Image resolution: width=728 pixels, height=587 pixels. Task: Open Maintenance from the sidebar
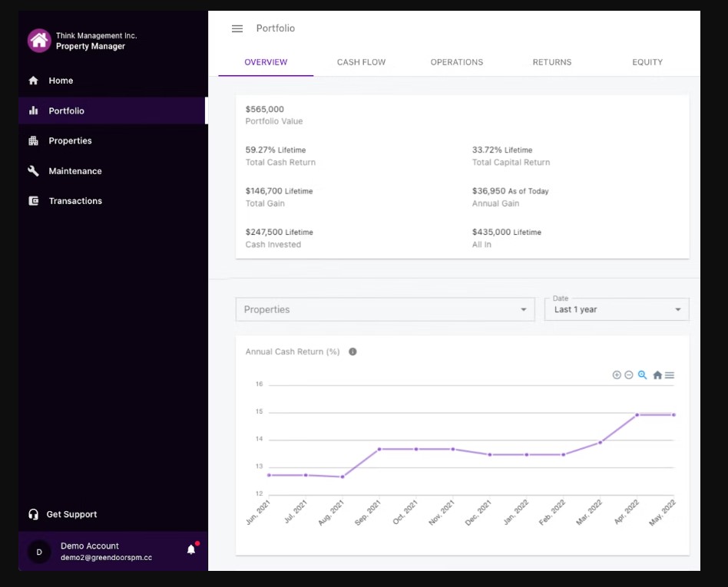(74, 171)
